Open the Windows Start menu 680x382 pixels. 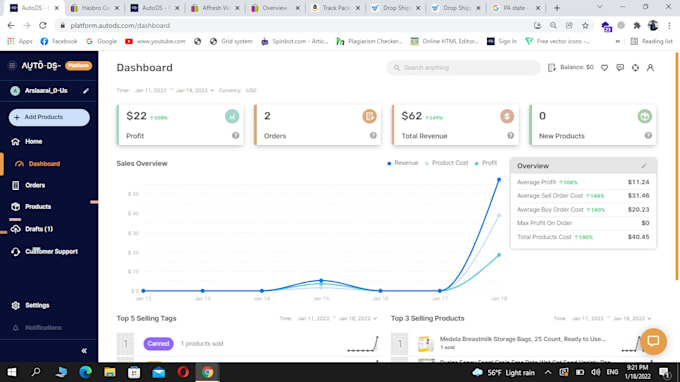coord(12,372)
